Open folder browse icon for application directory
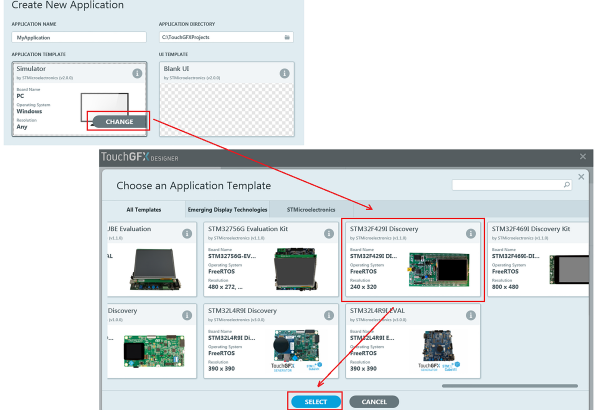Viewport: 600px width, 410px height. (287, 37)
